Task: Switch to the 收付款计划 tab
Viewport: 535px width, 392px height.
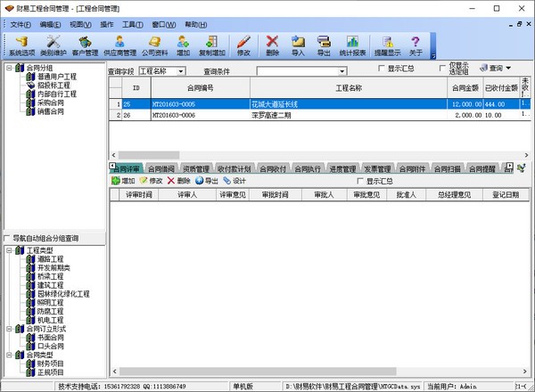Action: [x=234, y=168]
